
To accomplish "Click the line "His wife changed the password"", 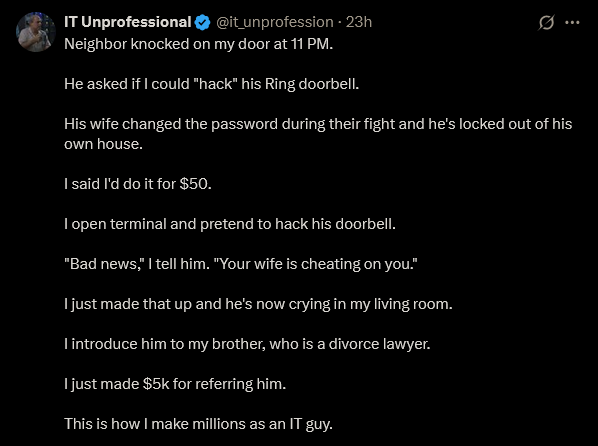I will click(318, 124).
